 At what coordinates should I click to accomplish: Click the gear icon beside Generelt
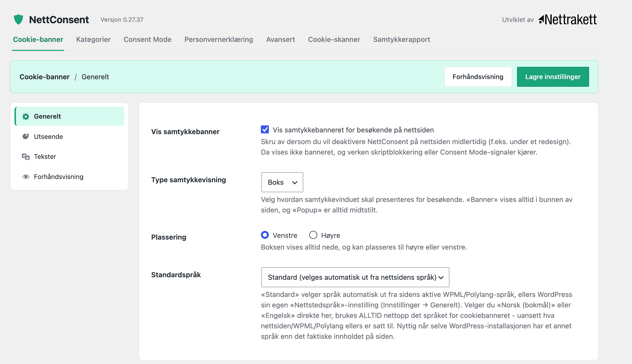click(x=26, y=116)
